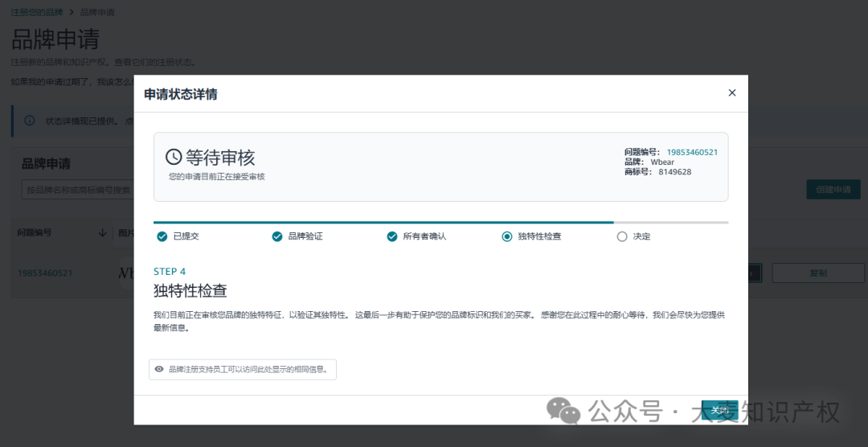This screenshot has height=447, width=868.
Task: Select the 所有者确认 step checkmark
Action: coord(392,236)
